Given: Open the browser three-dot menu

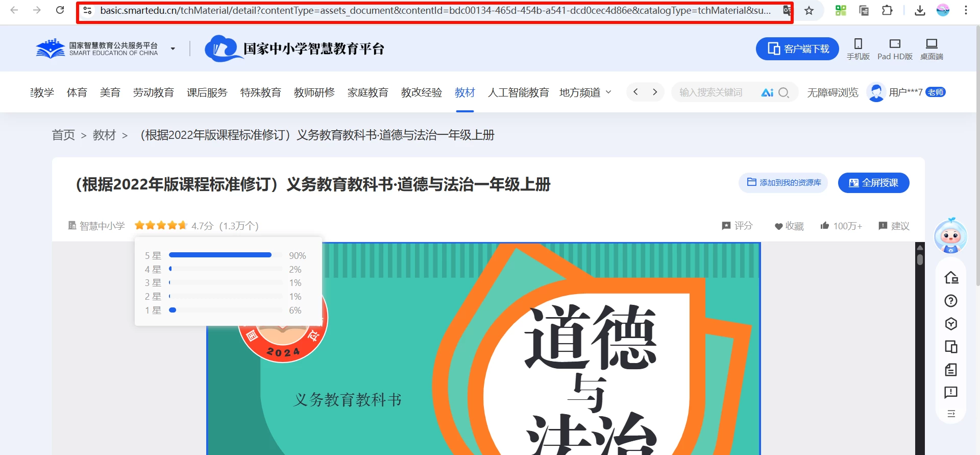Looking at the screenshot, I should 966,10.
